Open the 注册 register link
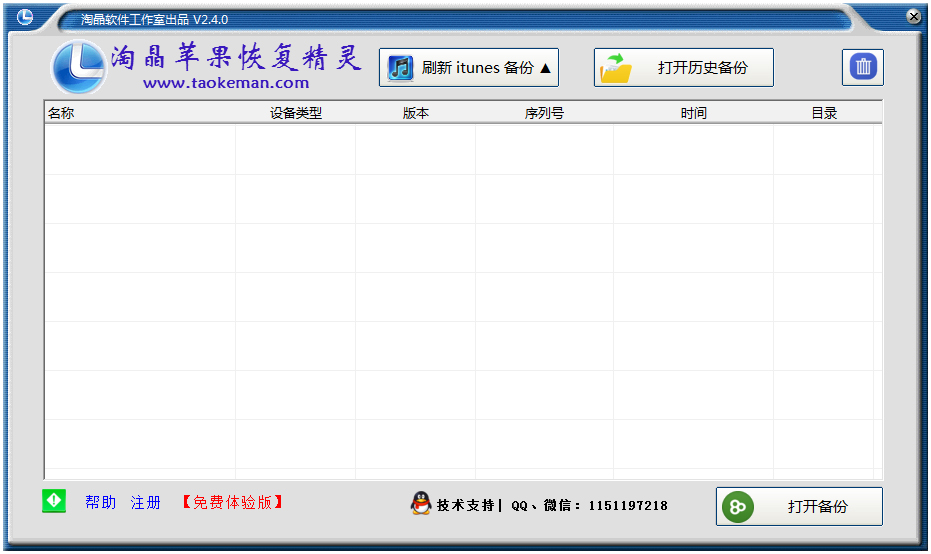Image resolution: width=931 pixels, height=554 pixels. pyautogui.click(x=146, y=502)
